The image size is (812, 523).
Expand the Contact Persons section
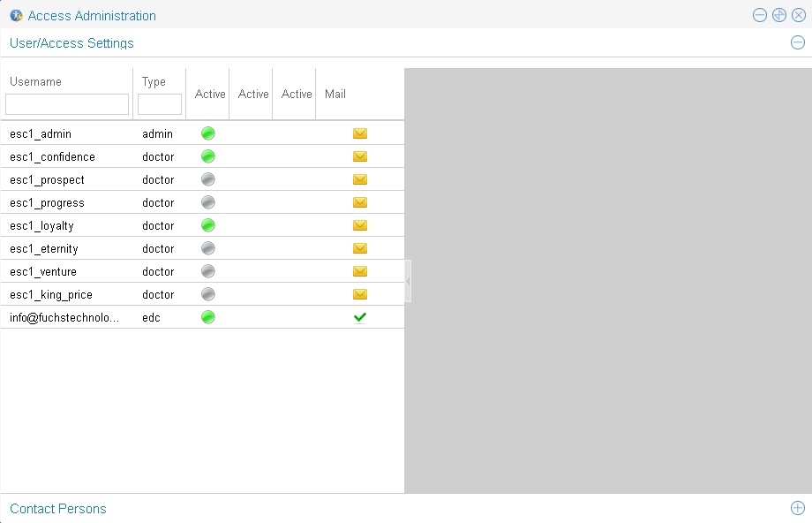pos(797,508)
